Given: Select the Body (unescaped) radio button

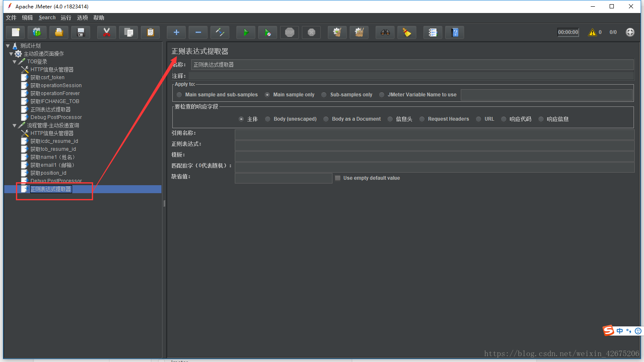Looking at the screenshot, I should tap(267, 119).
